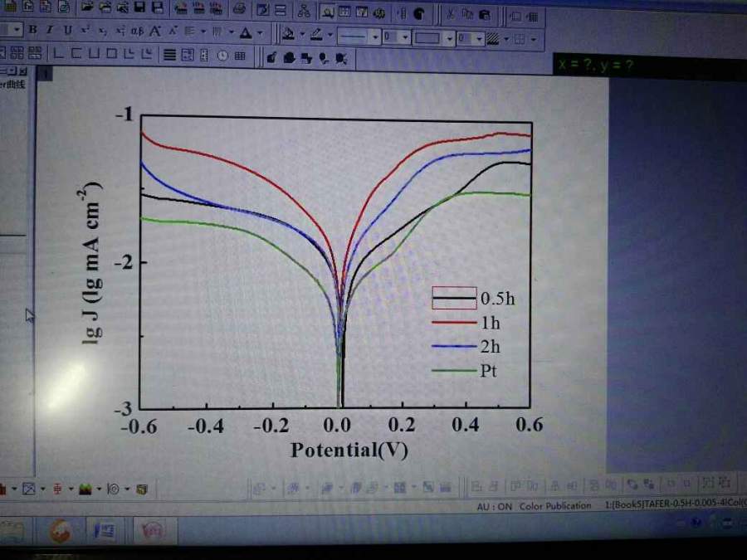
Task: Click the first import data icon
Action: point(181,7)
